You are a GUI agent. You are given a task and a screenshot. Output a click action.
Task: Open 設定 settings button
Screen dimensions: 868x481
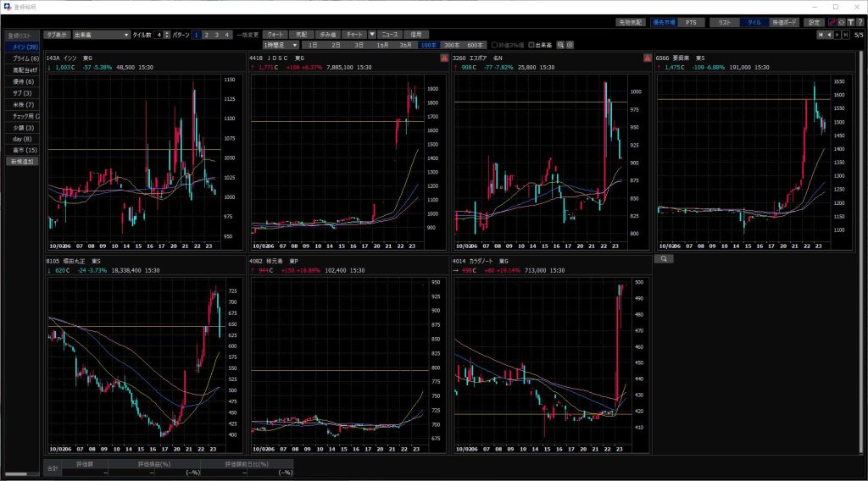coord(814,22)
